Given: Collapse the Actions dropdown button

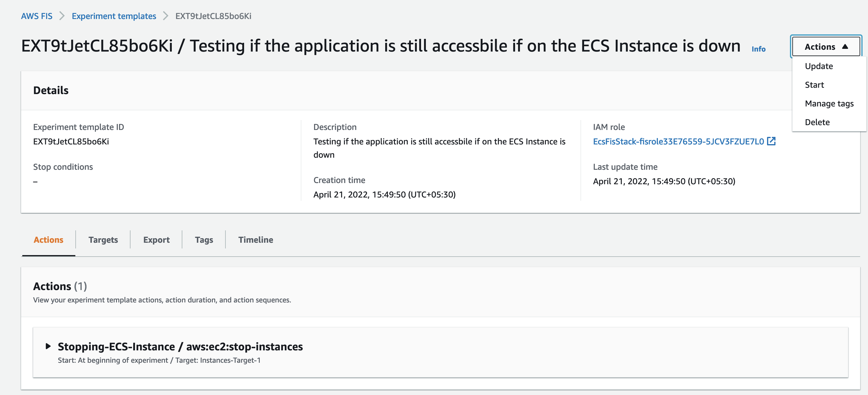Looking at the screenshot, I should 826,46.
